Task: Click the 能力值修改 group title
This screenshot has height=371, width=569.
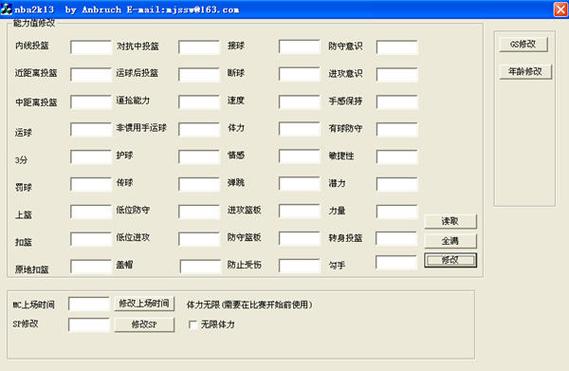Action: point(34,24)
